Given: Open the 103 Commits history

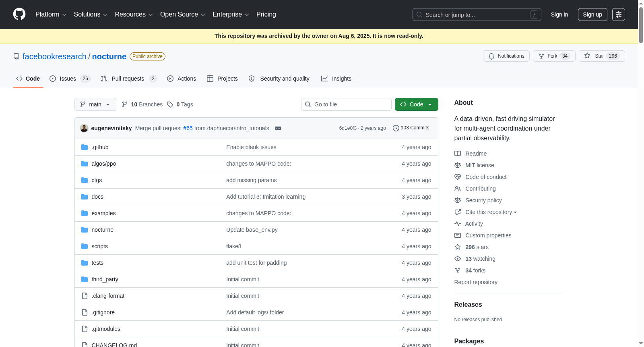Looking at the screenshot, I should [x=411, y=128].
